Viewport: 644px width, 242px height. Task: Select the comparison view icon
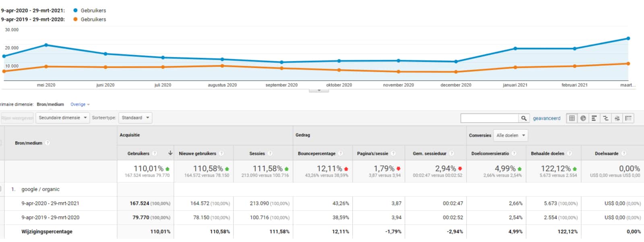(x=605, y=118)
